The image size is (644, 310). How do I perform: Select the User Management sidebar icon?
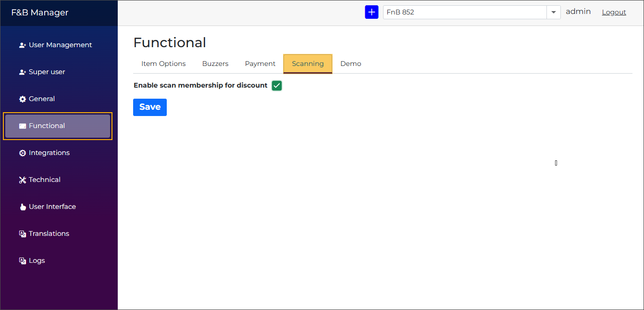click(22, 45)
